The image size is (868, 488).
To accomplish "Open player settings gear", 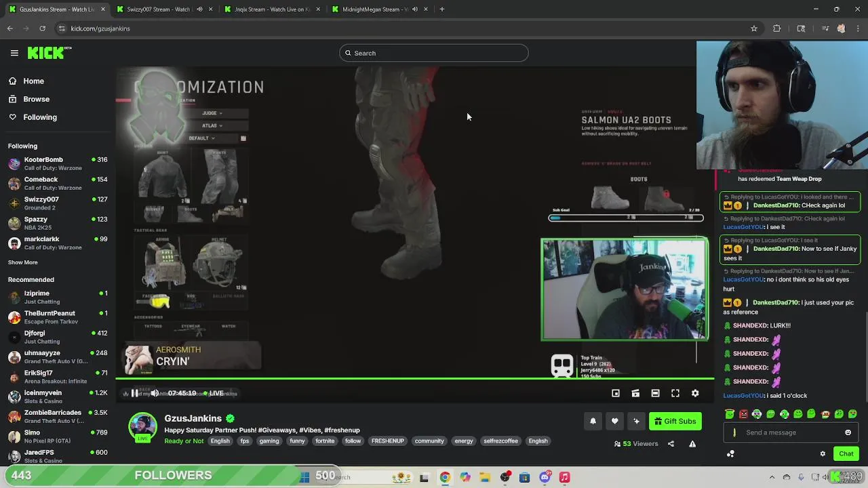I will click(x=695, y=393).
